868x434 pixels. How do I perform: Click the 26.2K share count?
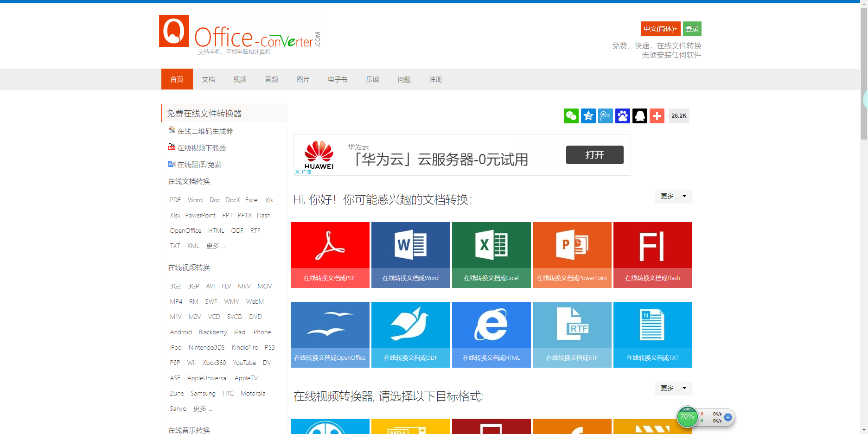679,116
